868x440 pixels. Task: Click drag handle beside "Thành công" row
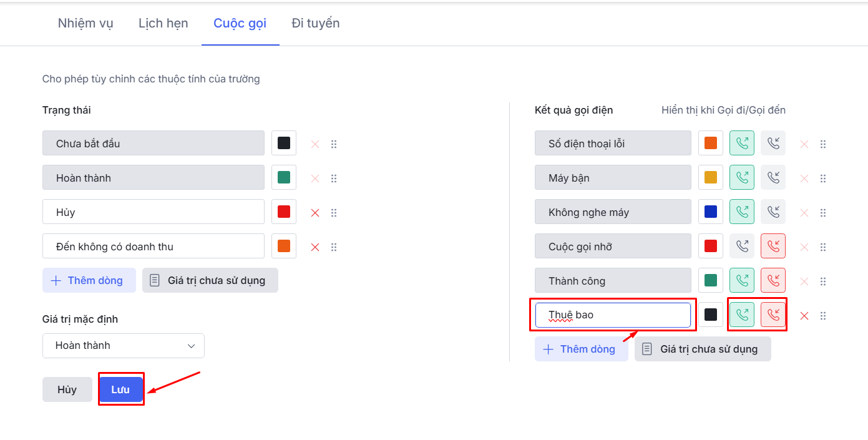pos(823,281)
